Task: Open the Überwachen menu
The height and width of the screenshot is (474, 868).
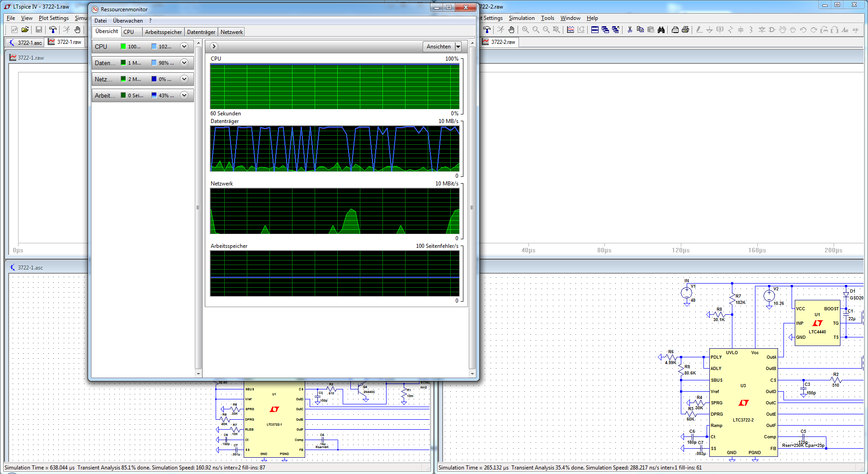Action: [x=128, y=21]
